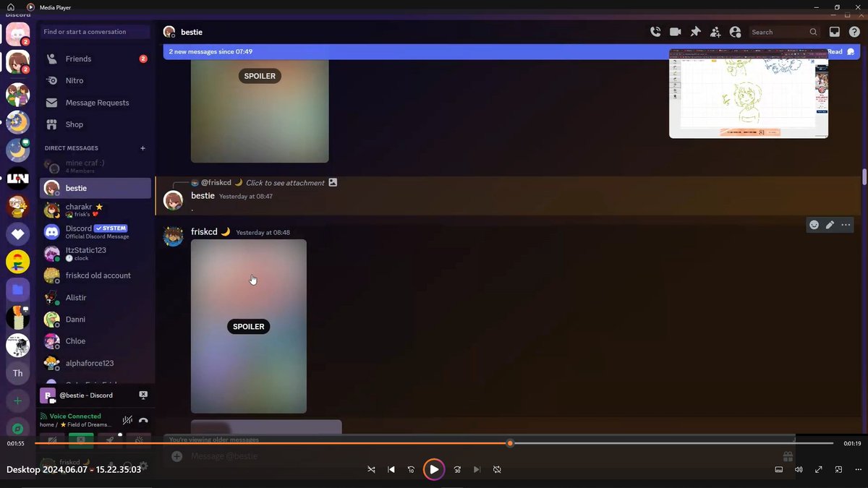Click the unread Friends badge

(x=143, y=59)
